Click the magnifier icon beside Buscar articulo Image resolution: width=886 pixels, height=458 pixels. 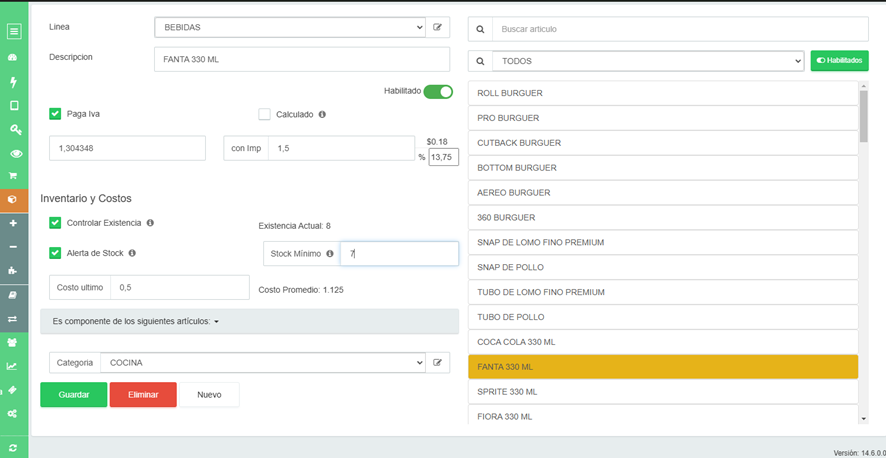[480, 29]
